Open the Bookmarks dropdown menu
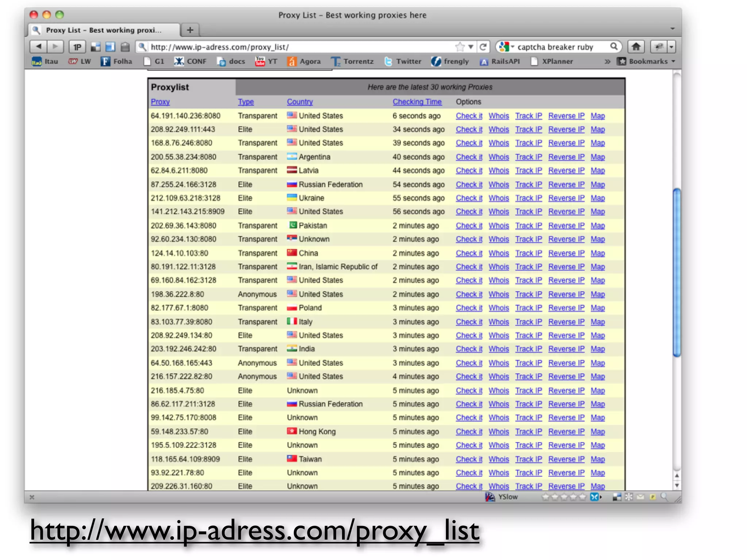The image size is (747, 560). point(646,61)
